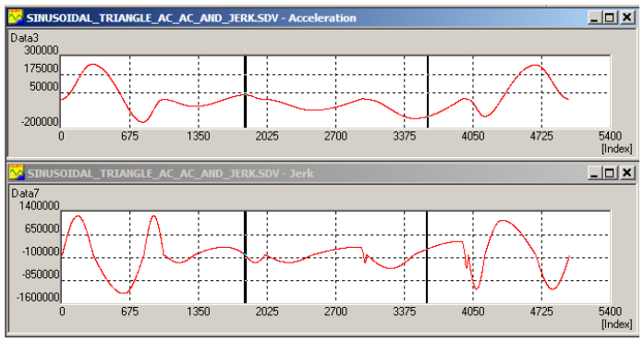The image size is (644, 343).
Task: Select right cursor line in Jerk graph
Action: (x=427, y=257)
